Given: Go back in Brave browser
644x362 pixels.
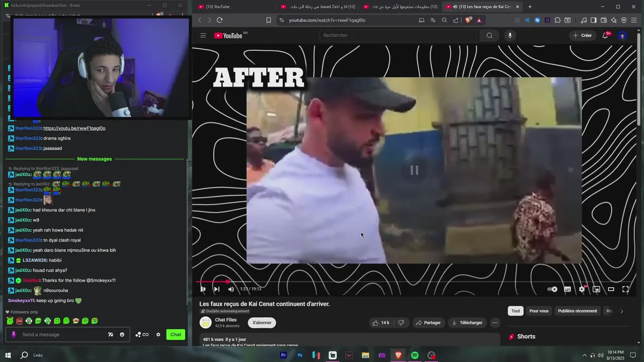Looking at the screenshot, I should tap(200, 20).
